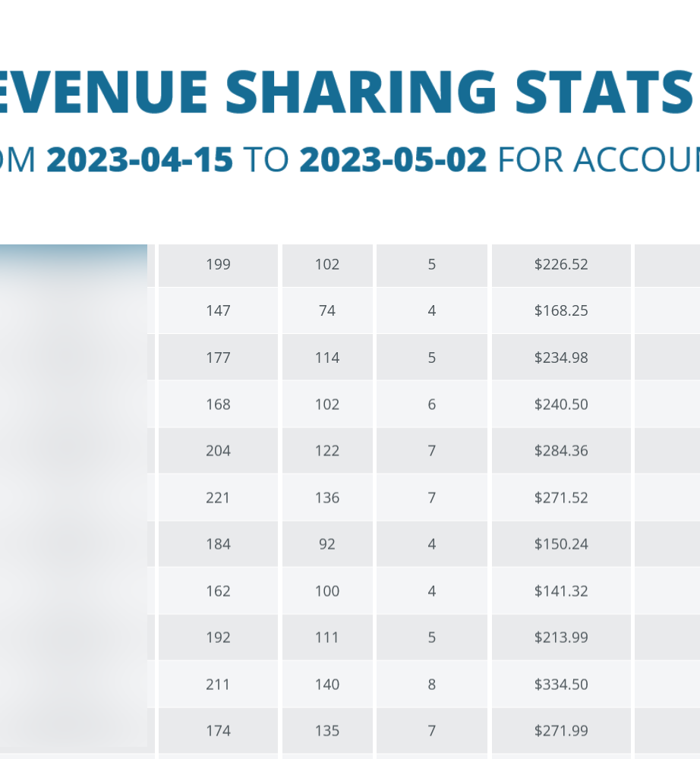Image resolution: width=700 pixels, height=759 pixels.
Task: Click the $234.98 amount cell
Action: point(561,357)
